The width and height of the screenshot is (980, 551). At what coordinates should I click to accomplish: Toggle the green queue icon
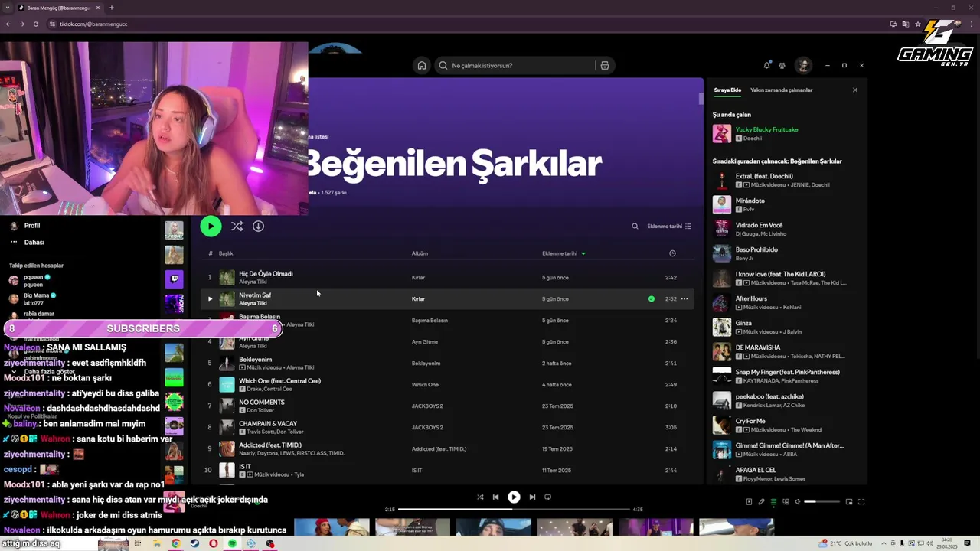(x=773, y=502)
